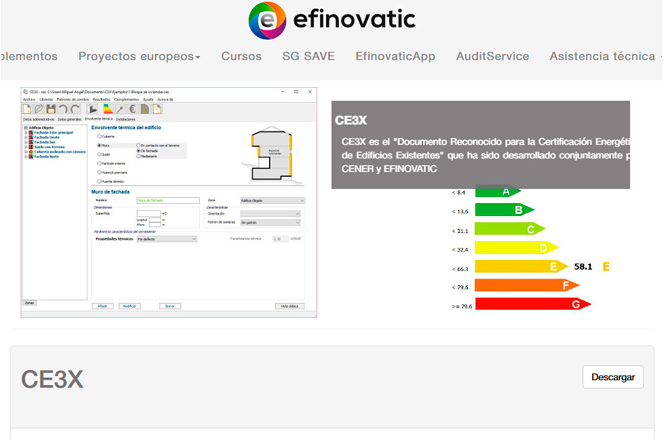Open the Patrones de sombra menu
Screen dimensions: 664x440
coord(73,100)
